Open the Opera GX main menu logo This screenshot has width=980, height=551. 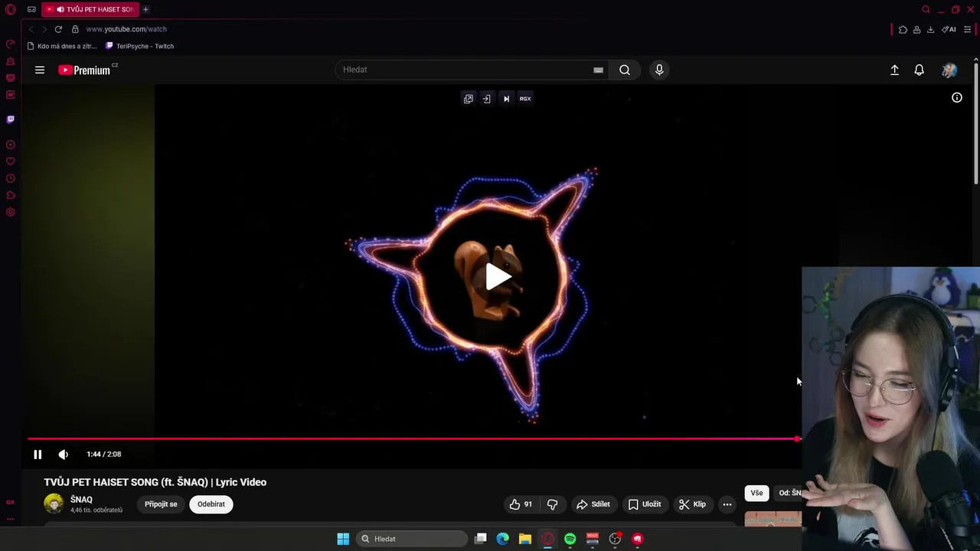11,10
